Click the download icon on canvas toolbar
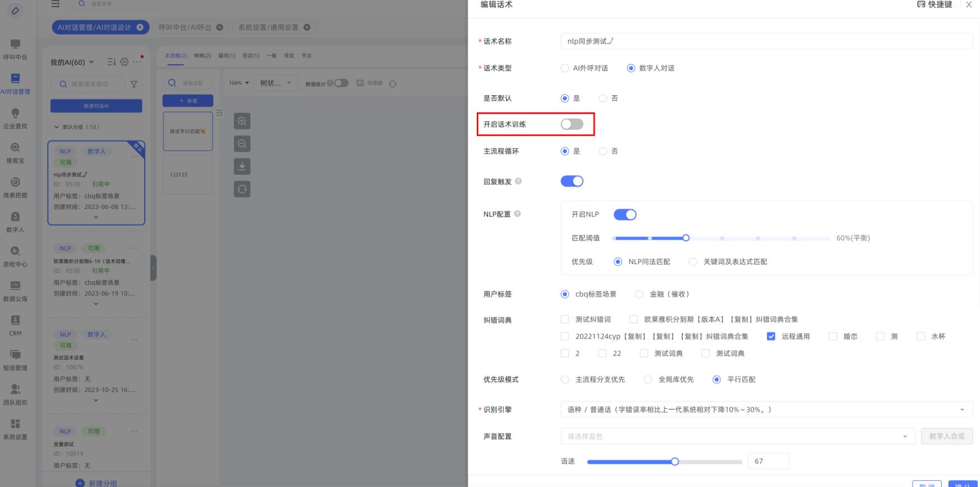Viewport: 980px width, 487px height. pos(242,166)
